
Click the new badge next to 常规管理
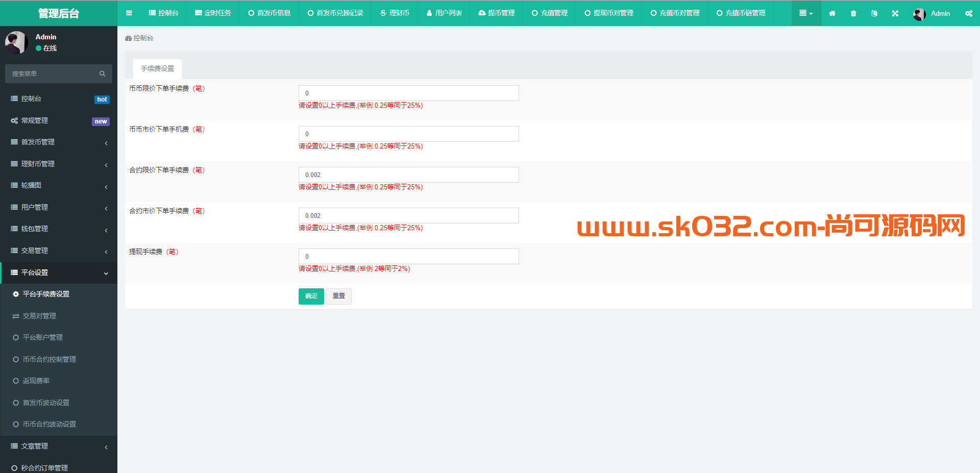(101, 121)
